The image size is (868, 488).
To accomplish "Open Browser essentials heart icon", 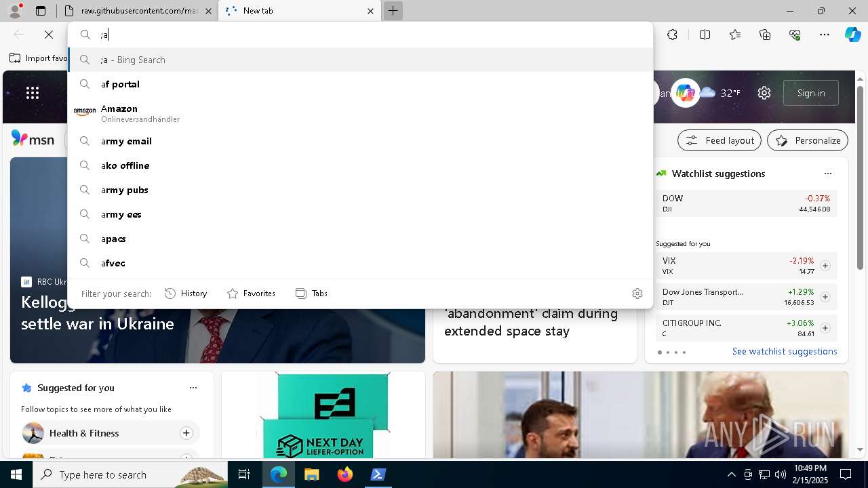I will tap(795, 35).
